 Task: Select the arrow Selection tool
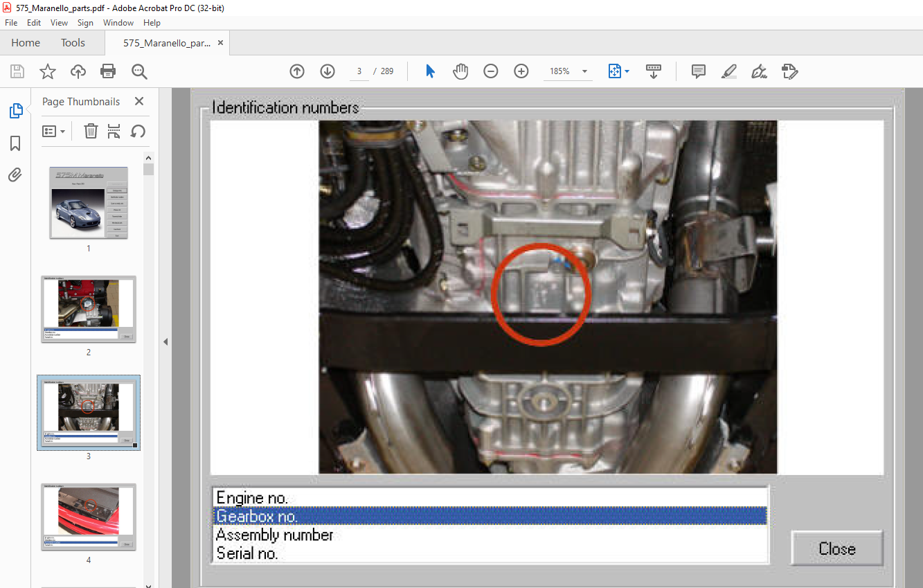(430, 71)
